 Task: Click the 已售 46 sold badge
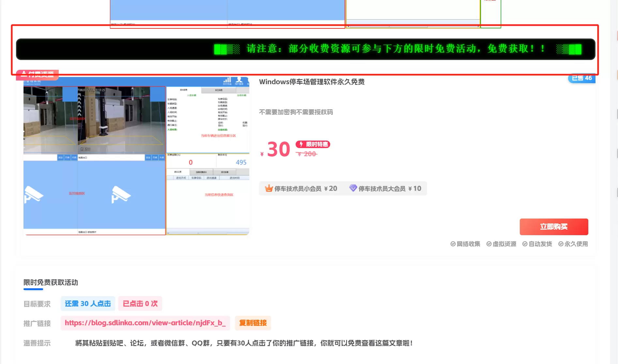point(581,78)
